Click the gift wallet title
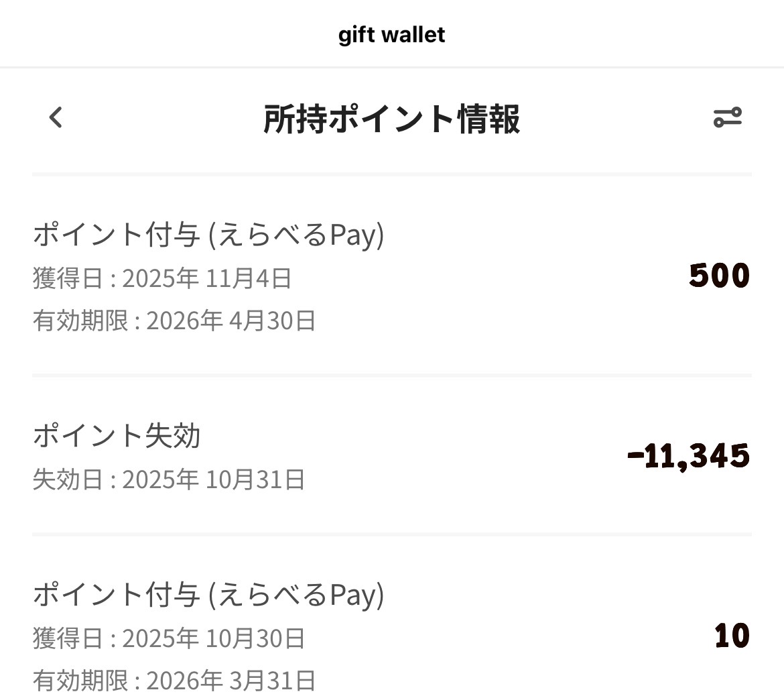The height and width of the screenshot is (694, 784). (391, 34)
